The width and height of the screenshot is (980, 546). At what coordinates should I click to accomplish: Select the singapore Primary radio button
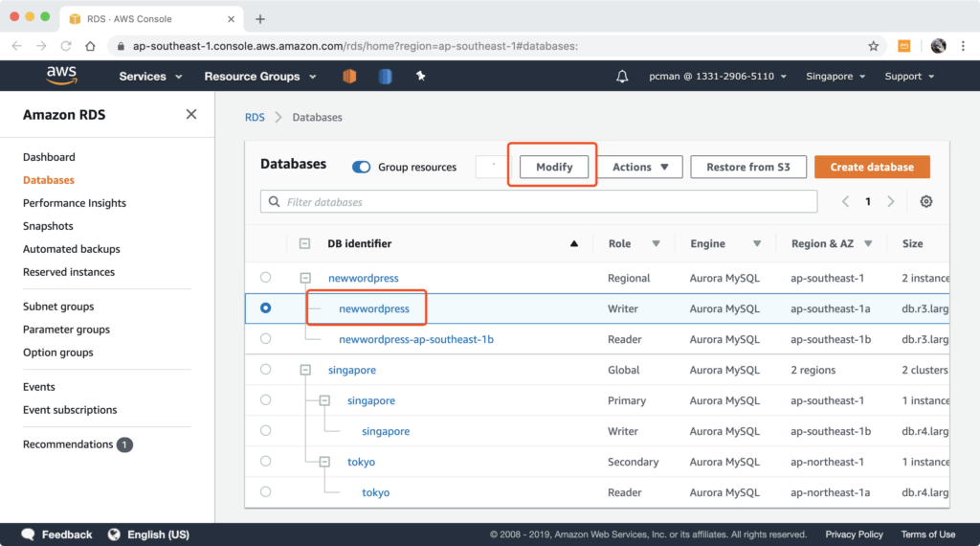266,399
